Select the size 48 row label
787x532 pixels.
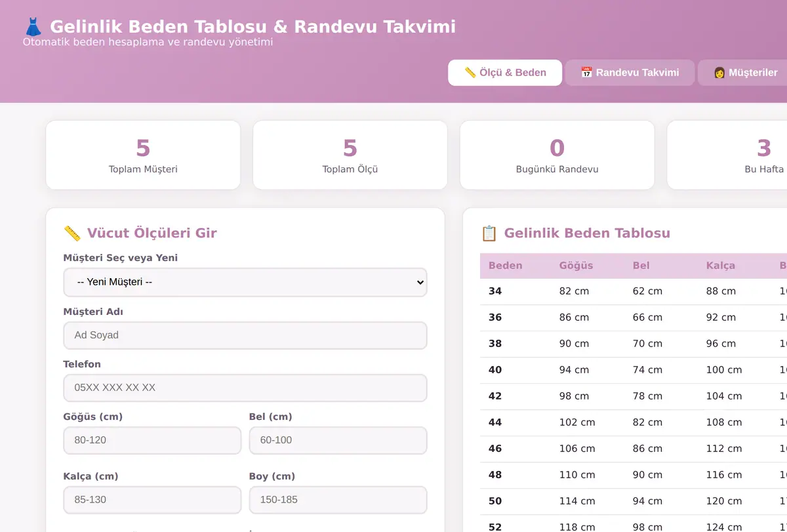(x=494, y=475)
